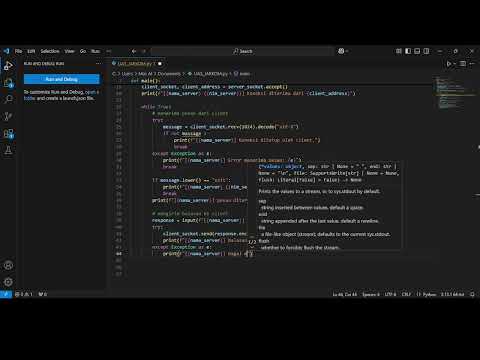Image resolution: width=480 pixels, height=360 pixels.
Task: Open the Selection menu
Action: [x=50, y=51]
